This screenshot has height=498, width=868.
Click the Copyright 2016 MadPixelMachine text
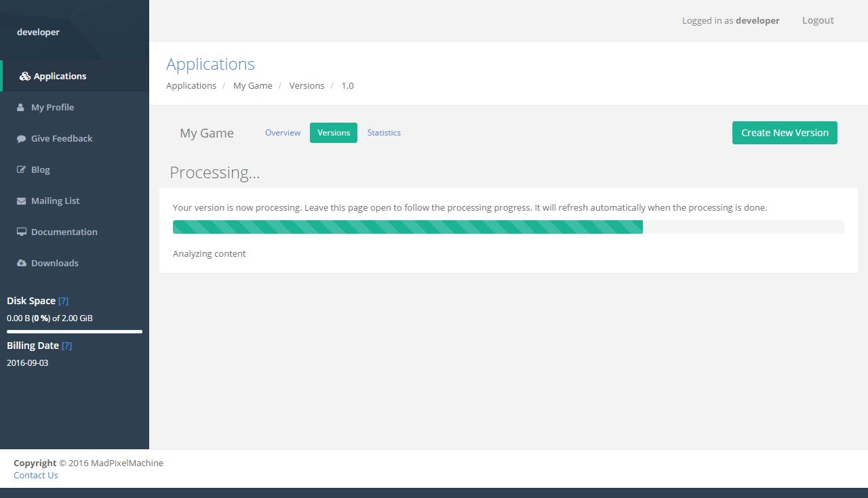[88, 463]
